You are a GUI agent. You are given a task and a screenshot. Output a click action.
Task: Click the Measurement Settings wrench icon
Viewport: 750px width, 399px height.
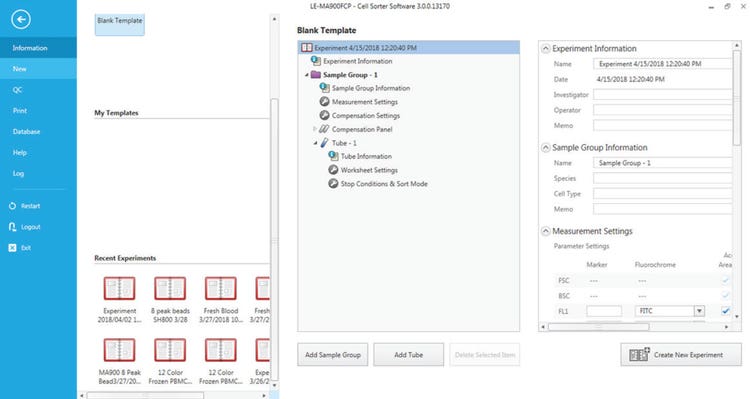tap(324, 101)
